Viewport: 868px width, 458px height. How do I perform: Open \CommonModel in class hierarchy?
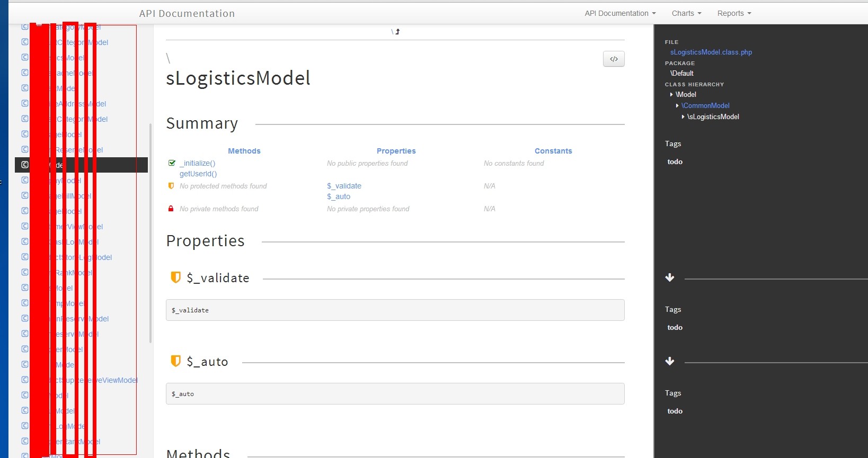pyautogui.click(x=705, y=105)
